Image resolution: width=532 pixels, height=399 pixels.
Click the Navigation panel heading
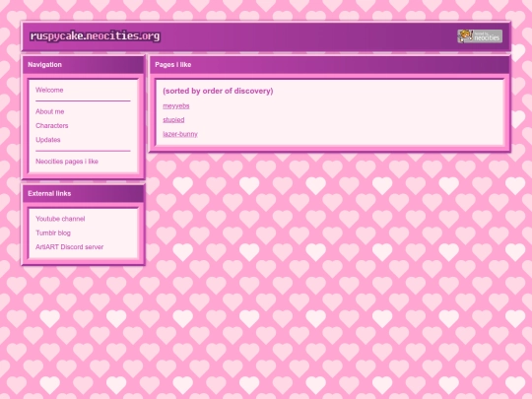(44, 64)
